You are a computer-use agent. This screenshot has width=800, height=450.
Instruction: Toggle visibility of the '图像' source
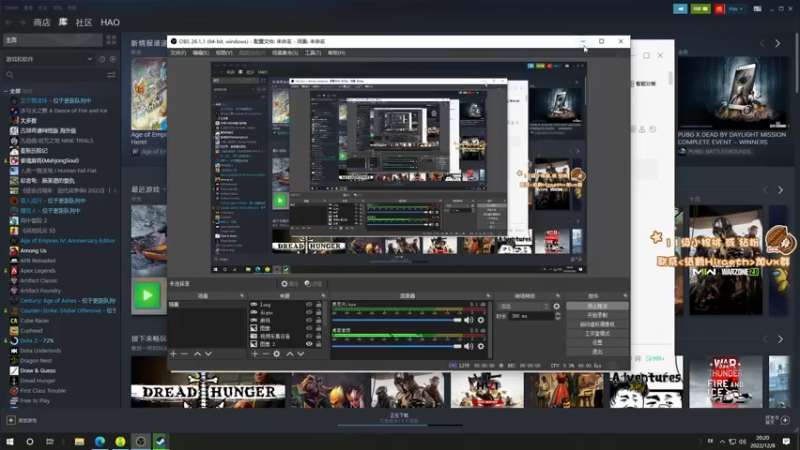point(309,328)
